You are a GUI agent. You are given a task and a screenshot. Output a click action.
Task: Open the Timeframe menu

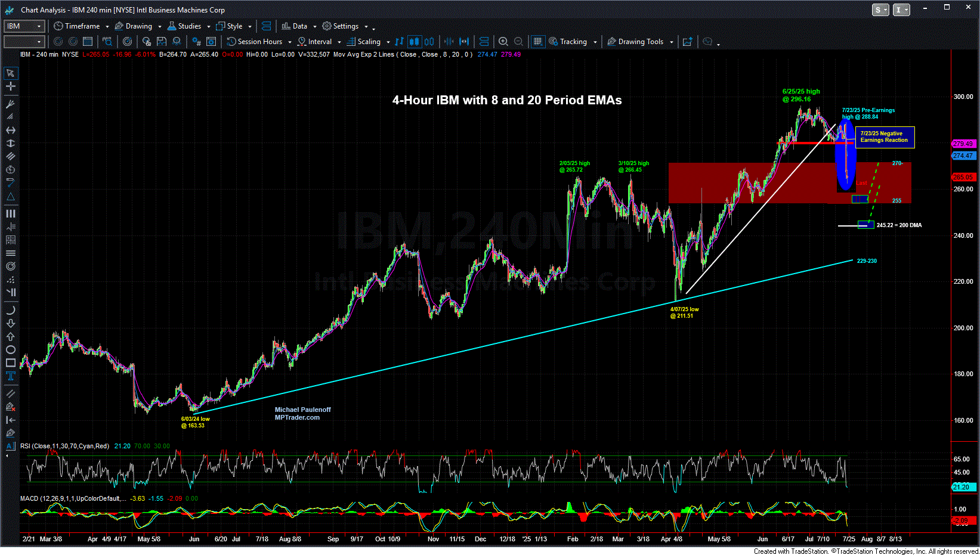77,26
